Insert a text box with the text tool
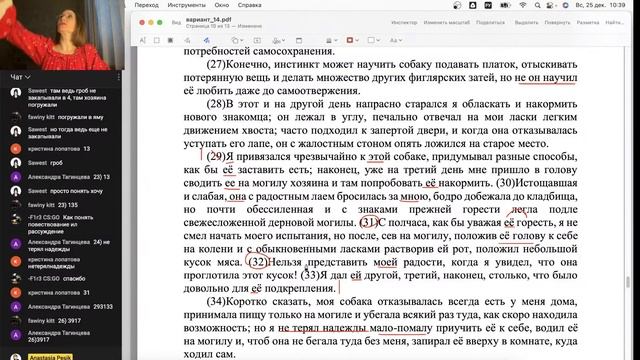Image resolution: width=640 pixels, height=360 pixels. click(257, 40)
